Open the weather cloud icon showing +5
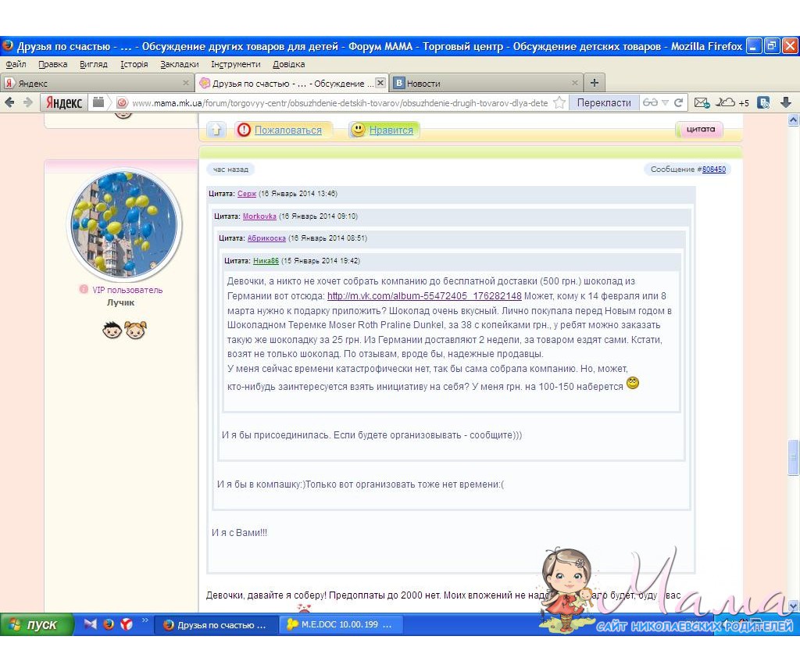 [726, 102]
